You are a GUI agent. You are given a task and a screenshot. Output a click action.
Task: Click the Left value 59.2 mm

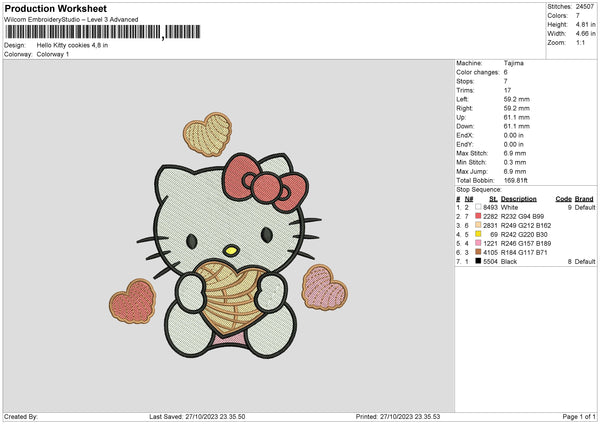tap(517, 99)
